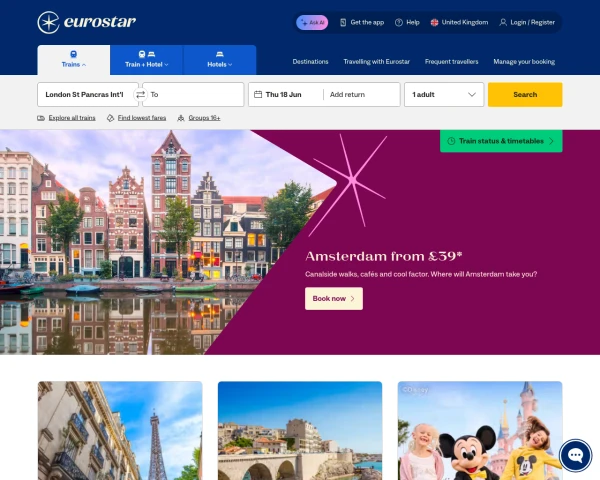Edit the London St Pancras Int'l origin field
Image resolution: width=600 pixels, height=480 pixels.
point(88,95)
